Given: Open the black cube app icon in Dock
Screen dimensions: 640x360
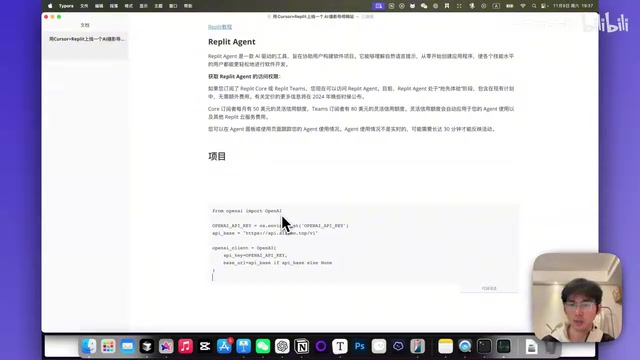Looking at the screenshot, I should click(147, 347).
